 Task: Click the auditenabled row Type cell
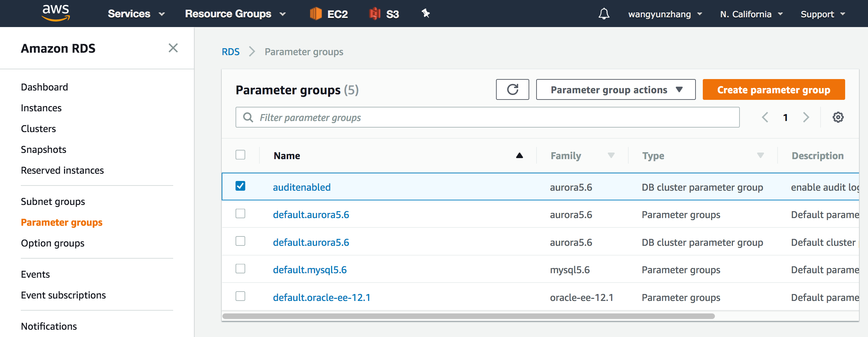click(702, 187)
